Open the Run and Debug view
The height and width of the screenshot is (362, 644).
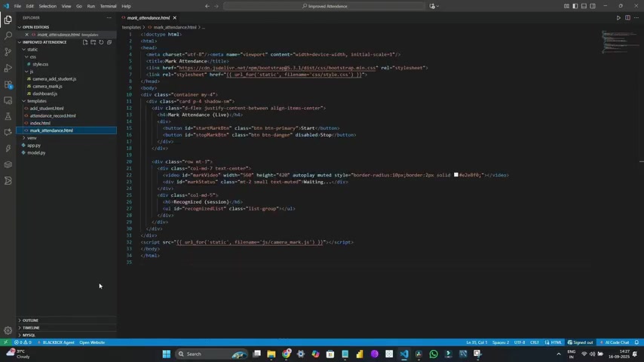(x=8, y=68)
